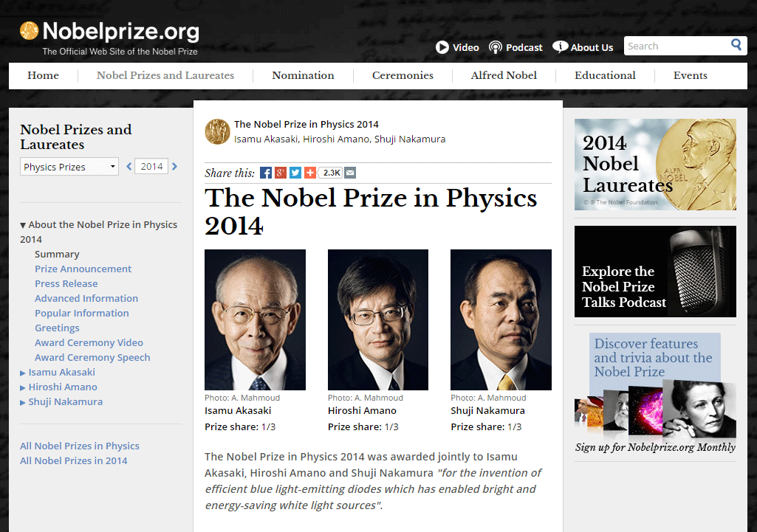Click the year 2014 field
757x532 pixels.
coord(151,167)
